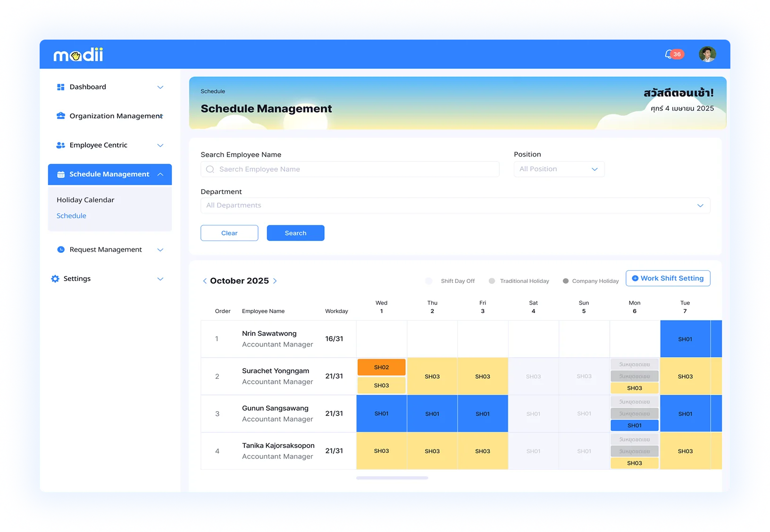Click Traditional Holiday legend label
Screen dimensions: 770x532
tap(525, 281)
